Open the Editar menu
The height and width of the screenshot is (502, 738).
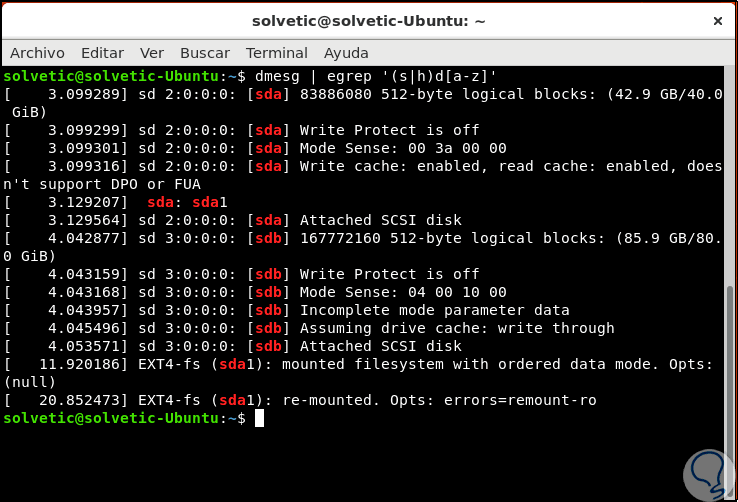(102, 53)
